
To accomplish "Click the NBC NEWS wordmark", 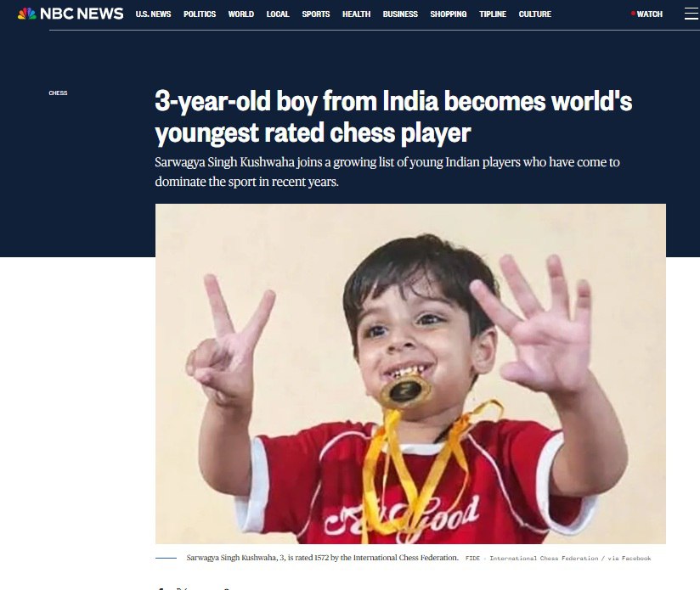I will point(82,14).
